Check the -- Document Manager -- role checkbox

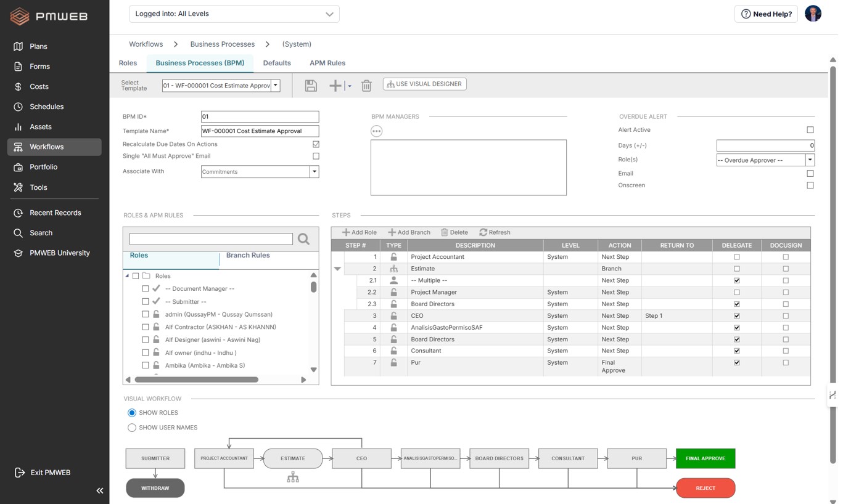(x=146, y=288)
